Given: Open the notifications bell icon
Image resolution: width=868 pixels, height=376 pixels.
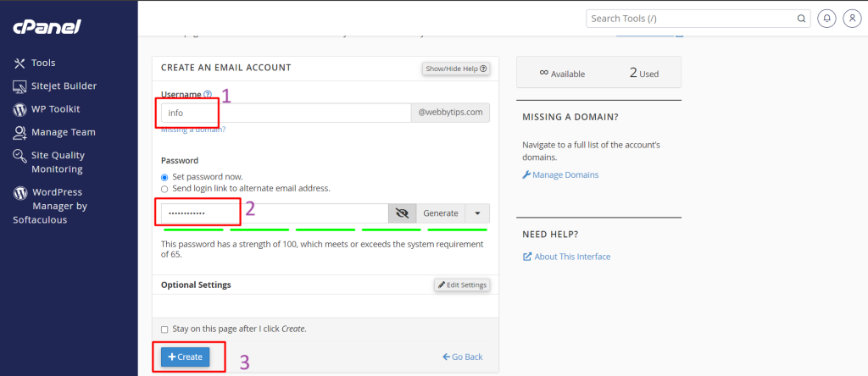Looking at the screenshot, I should click(x=826, y=18).
